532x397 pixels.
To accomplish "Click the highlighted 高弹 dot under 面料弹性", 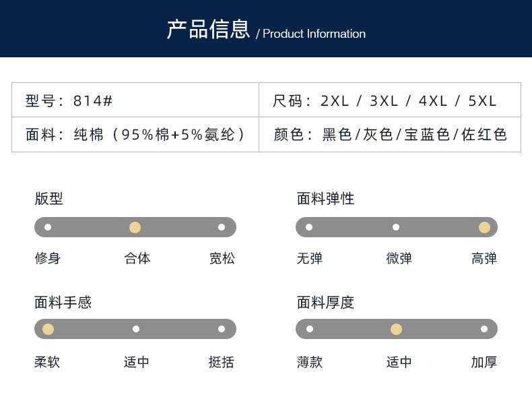I will (x=484, y=227).
